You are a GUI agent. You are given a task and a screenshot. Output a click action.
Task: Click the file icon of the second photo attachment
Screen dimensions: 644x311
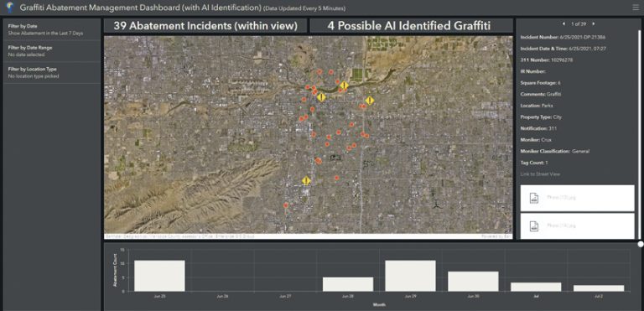(534, 225)
